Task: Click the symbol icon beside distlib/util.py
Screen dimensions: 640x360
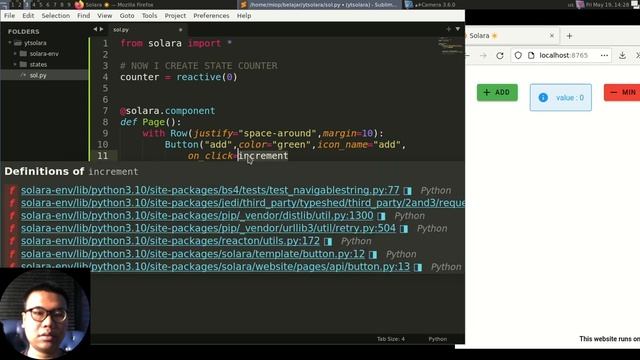Action: [12, 216]
